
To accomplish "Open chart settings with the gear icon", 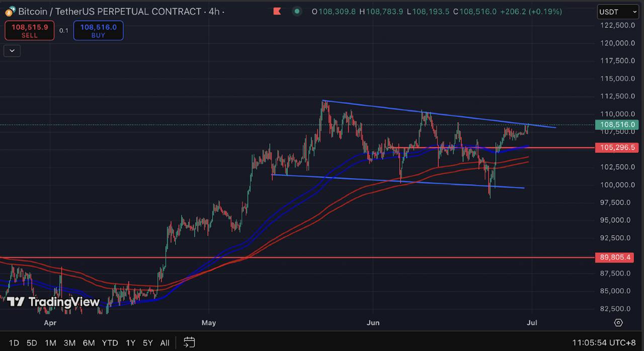I will point(618,323).
